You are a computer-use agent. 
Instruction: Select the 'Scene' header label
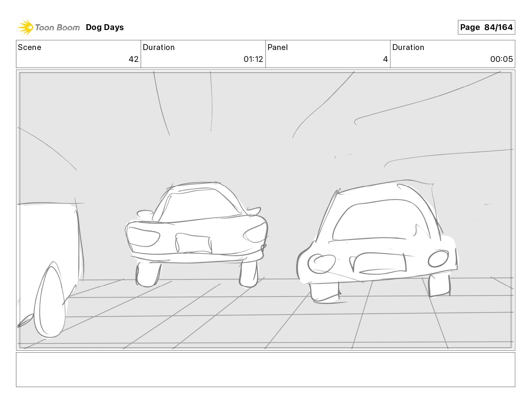click(x=30, y=47)
